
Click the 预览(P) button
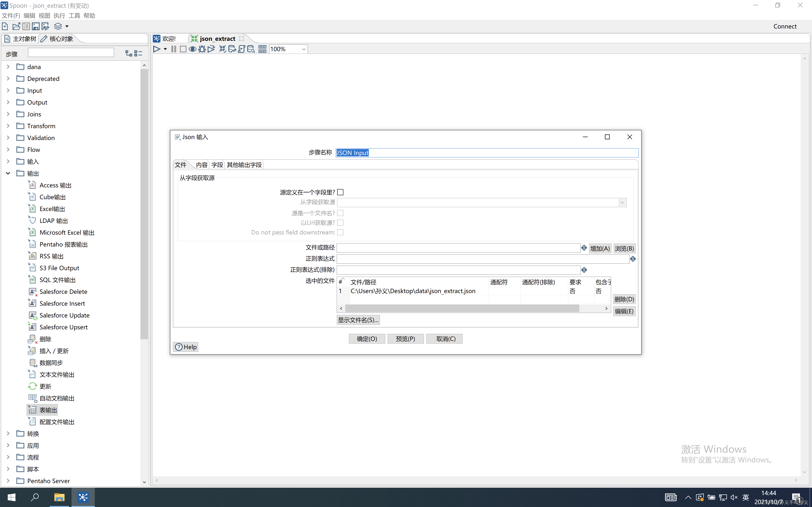pos(405,339)
